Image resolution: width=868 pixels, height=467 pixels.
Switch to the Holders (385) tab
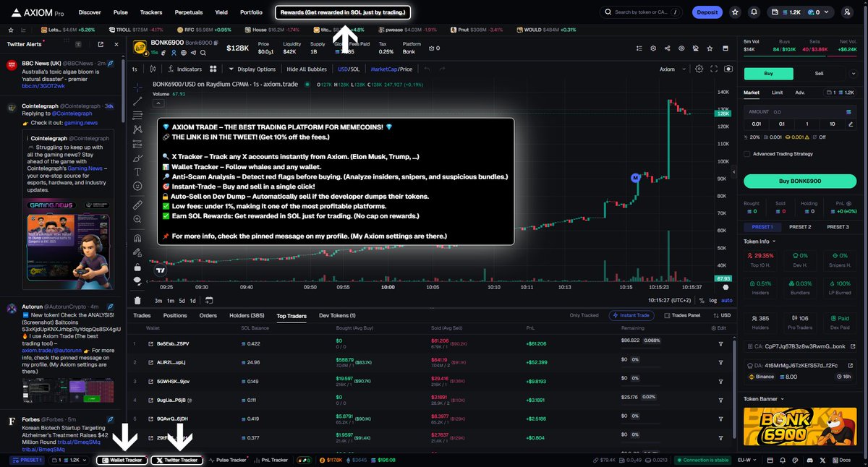pyautogui.click(x=247, y=315)
